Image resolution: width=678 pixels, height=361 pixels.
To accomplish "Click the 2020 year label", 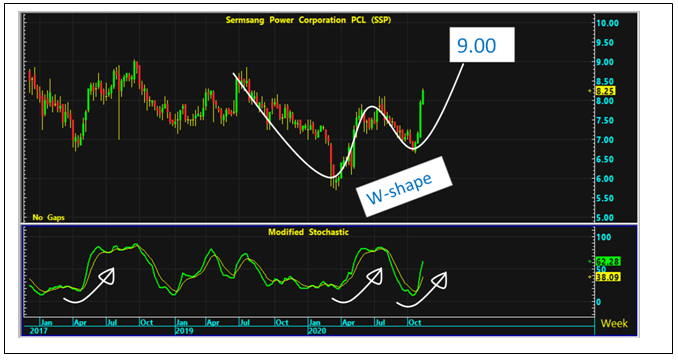I will point(317,331).
